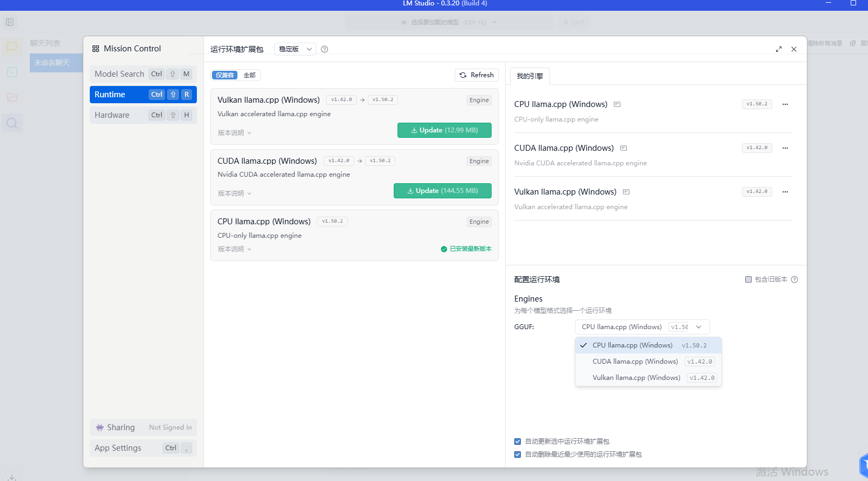Choose Vulkan llama.cpp (Windows) v1.42.0 option
868x481 pixels.
(648, 378)
